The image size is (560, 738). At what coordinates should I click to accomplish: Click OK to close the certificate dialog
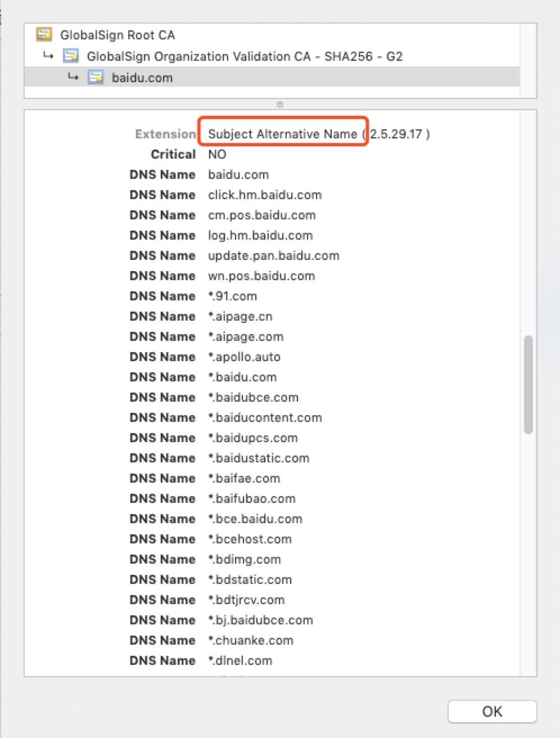point(492,712)
